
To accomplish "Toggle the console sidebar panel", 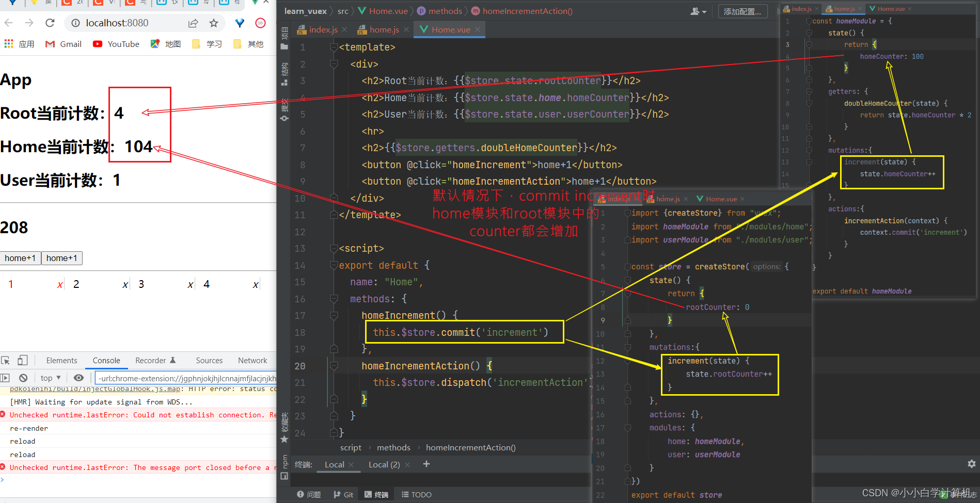I will pos(5,378).
